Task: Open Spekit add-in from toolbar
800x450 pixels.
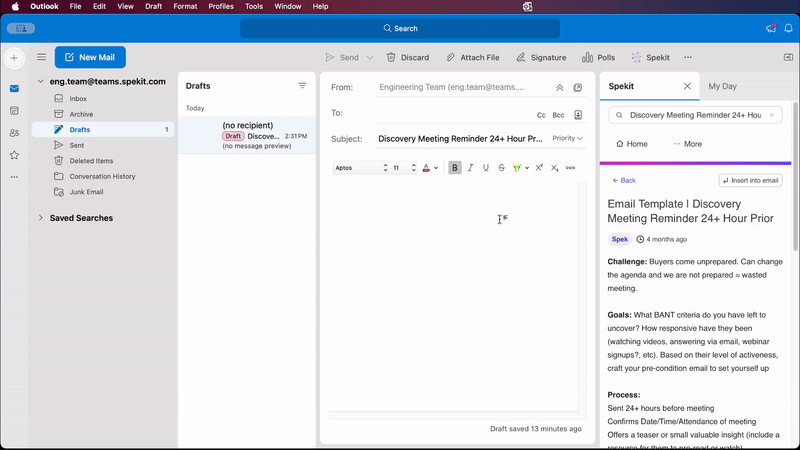Action: click(x=651, y=57)
